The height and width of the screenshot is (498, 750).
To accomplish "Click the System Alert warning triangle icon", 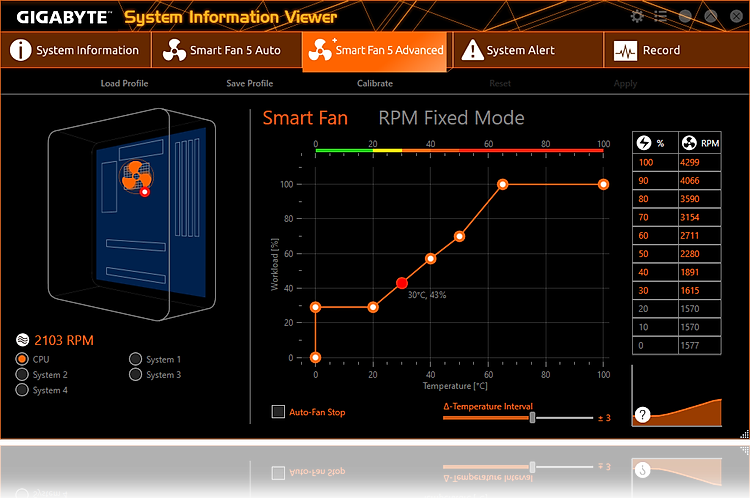I will click(473, 50).
